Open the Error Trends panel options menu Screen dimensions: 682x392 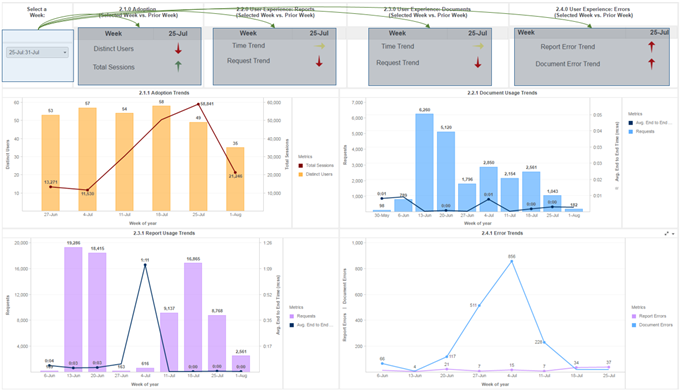coord(673,234)
